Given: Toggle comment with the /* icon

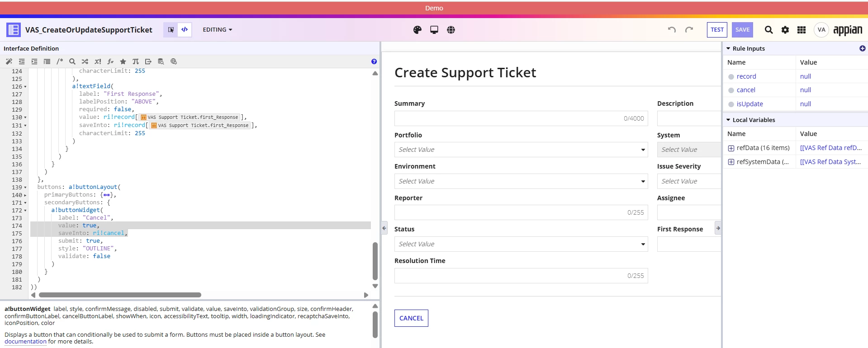Looking at the screenshot, I should pos(60,61).
